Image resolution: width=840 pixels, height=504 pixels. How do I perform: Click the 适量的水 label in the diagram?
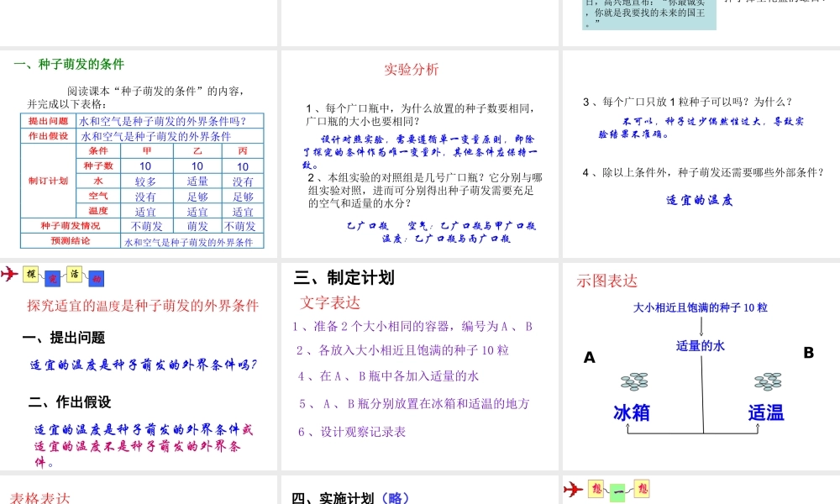pos(701,346)
